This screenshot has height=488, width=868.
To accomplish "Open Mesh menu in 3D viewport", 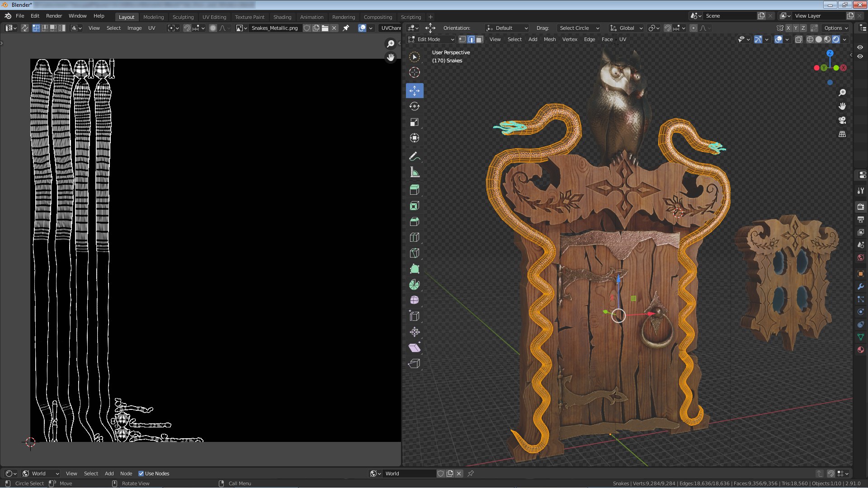I will (x=550, y=39).
